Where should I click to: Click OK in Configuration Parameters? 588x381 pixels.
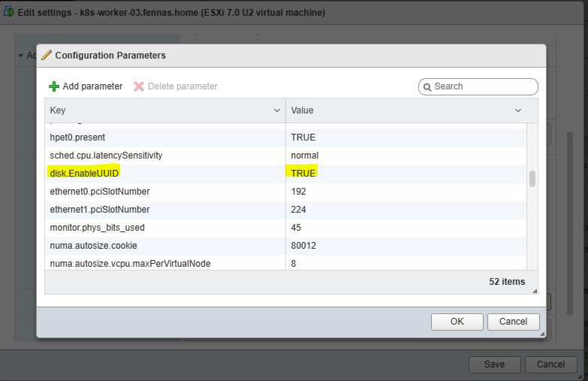457,322
